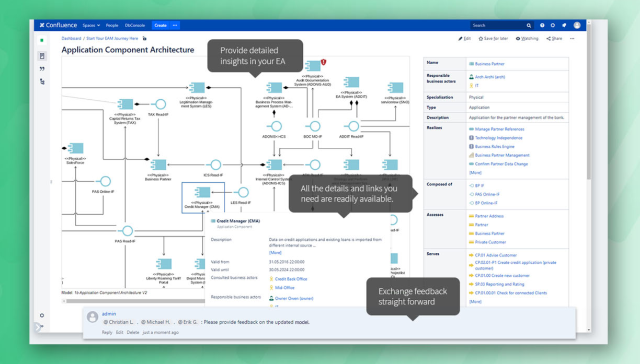Viewport: 640px width, 364px height.
Task: Select Business Partner component in diagram
Action: click(x=158, y=165)
